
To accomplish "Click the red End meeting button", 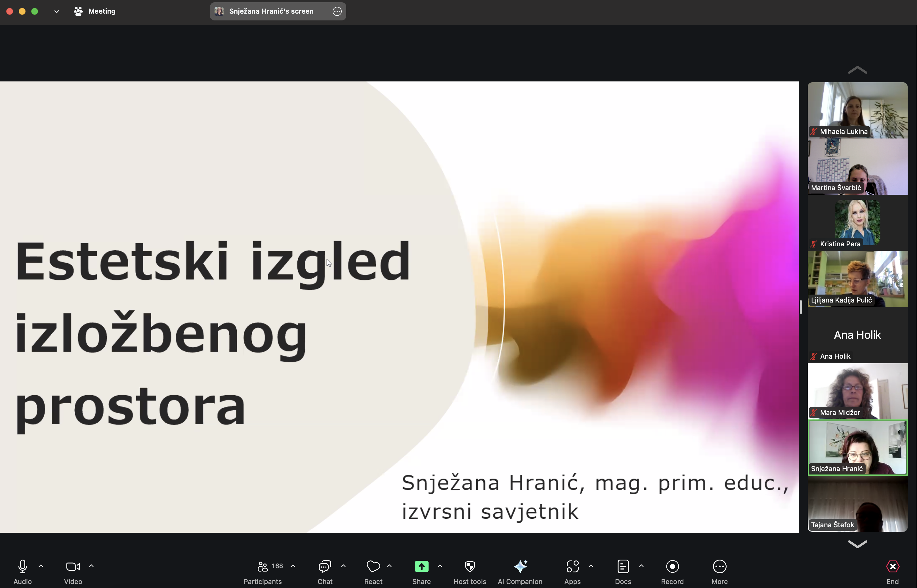I will pos(892,567).
